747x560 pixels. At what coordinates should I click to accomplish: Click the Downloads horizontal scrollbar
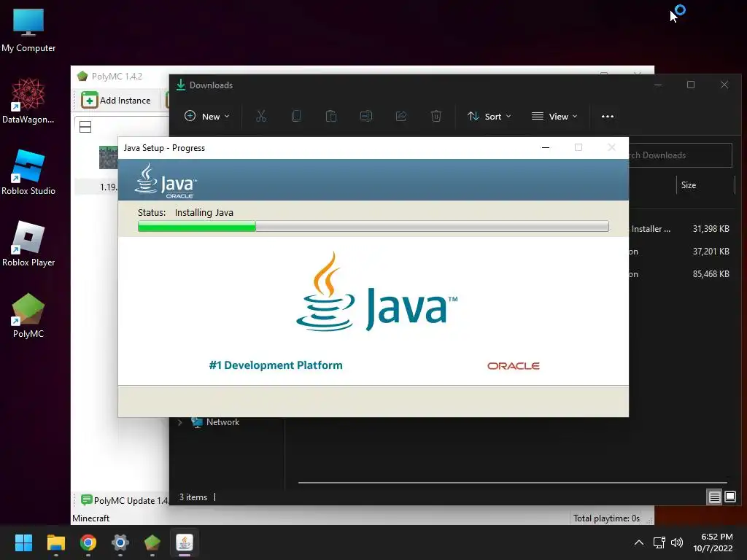point(512,483)
